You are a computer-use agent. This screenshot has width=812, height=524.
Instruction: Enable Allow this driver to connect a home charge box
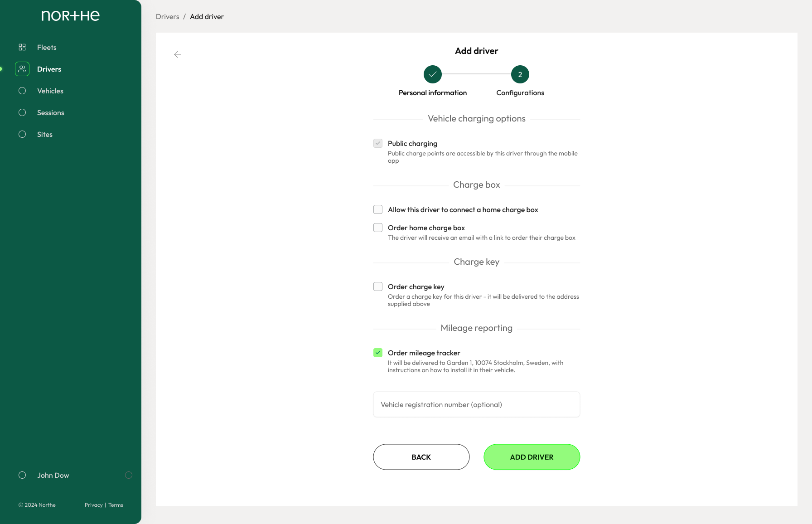click(x=378, y=209)
